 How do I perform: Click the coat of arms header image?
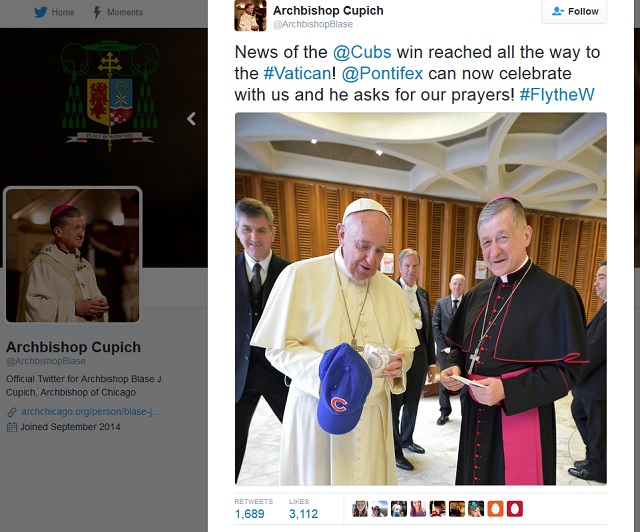pyautogui.click(x=109, y=96)
